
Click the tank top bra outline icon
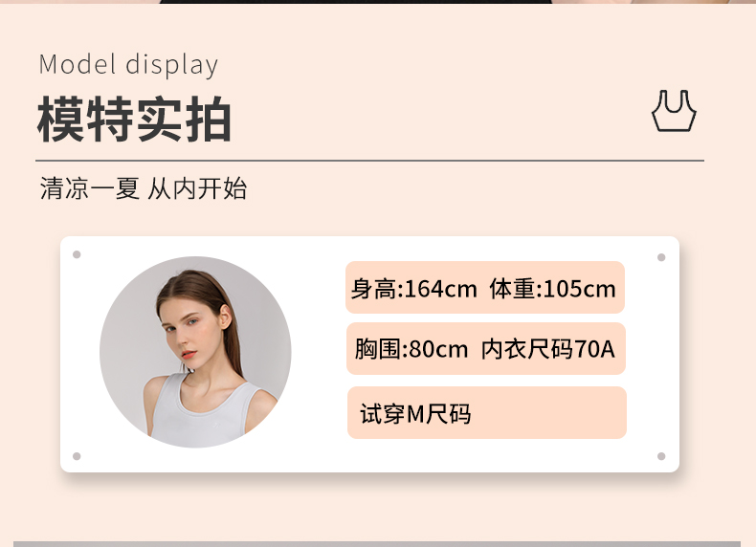click(674, 111)
